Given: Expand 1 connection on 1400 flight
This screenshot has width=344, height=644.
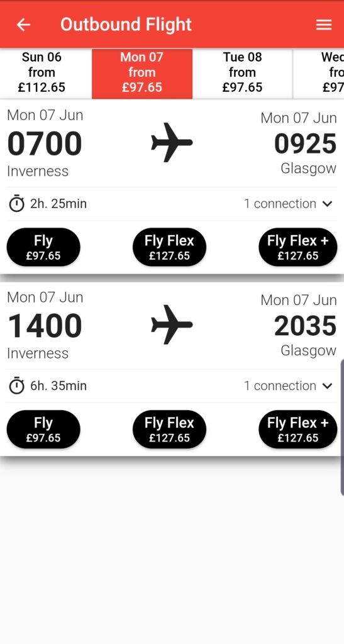Looking at the screenshot, I should pyautogui.click(x=288, y=386).
